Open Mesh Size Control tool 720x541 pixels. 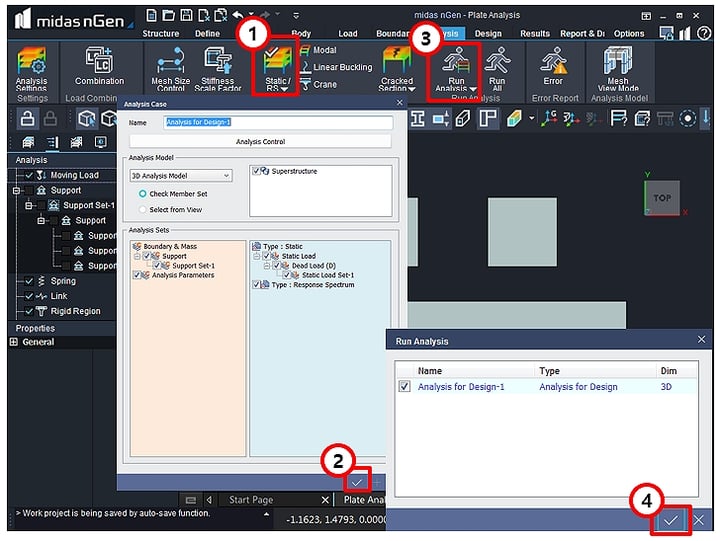170,69
